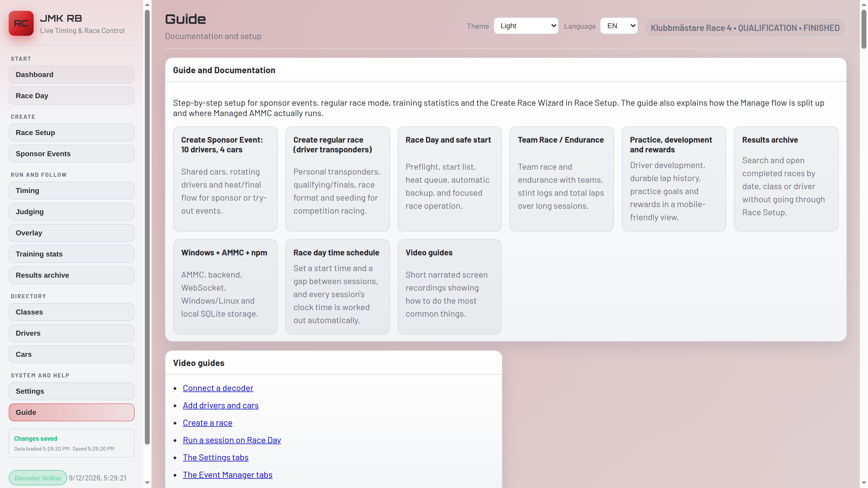The width and height of the screenshot is (868, 488).
Task: Click the Connect a decoder link
Action: point(218,388)
